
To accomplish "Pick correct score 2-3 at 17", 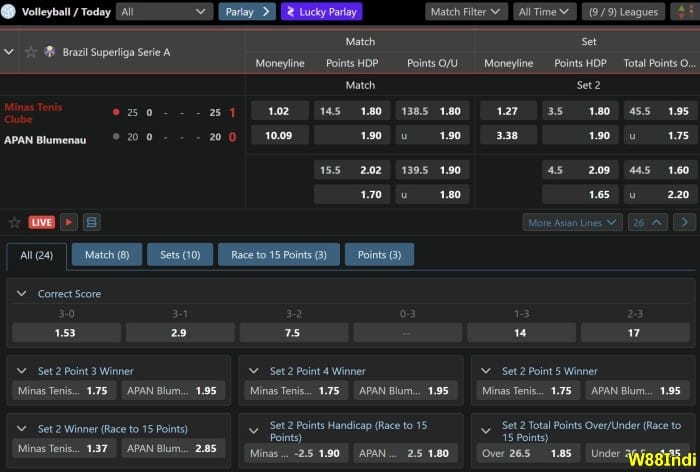I will pos(635,333).
